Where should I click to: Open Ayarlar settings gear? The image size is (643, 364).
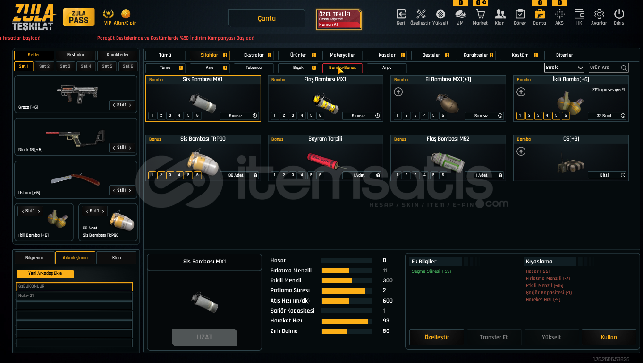tap(599, 14)
